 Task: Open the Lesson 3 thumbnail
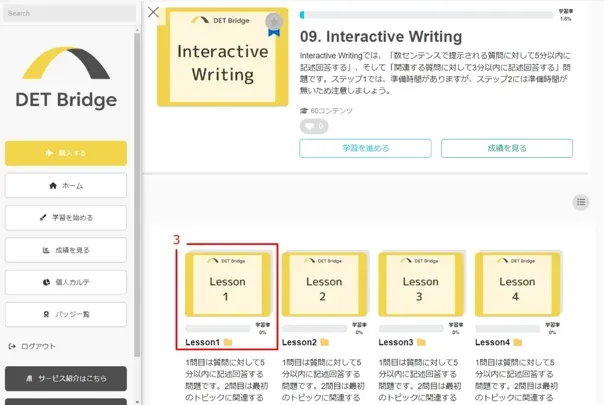421,284
